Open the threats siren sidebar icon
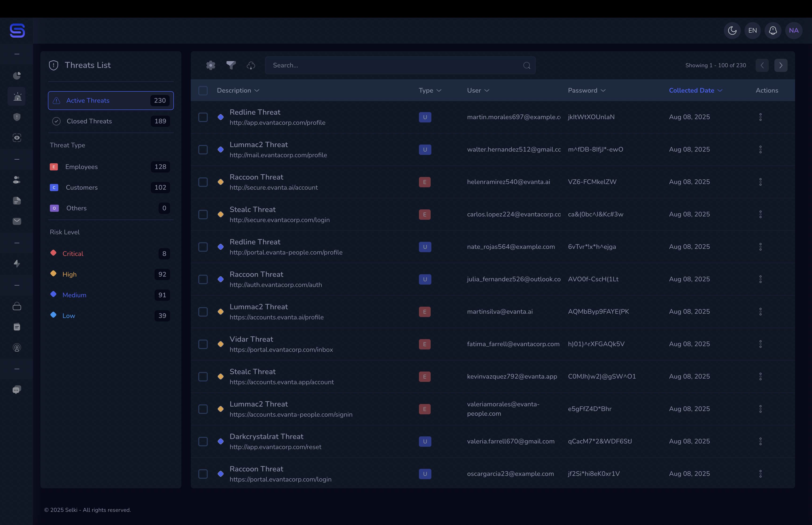The width and height of the screenshot is (812, 525). [x=17, y=97]
